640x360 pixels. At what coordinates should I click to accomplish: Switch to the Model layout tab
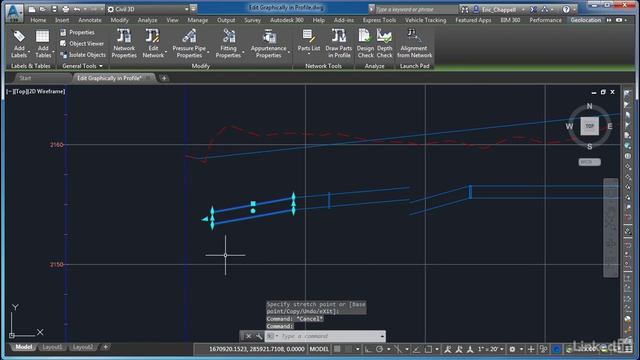24,347
